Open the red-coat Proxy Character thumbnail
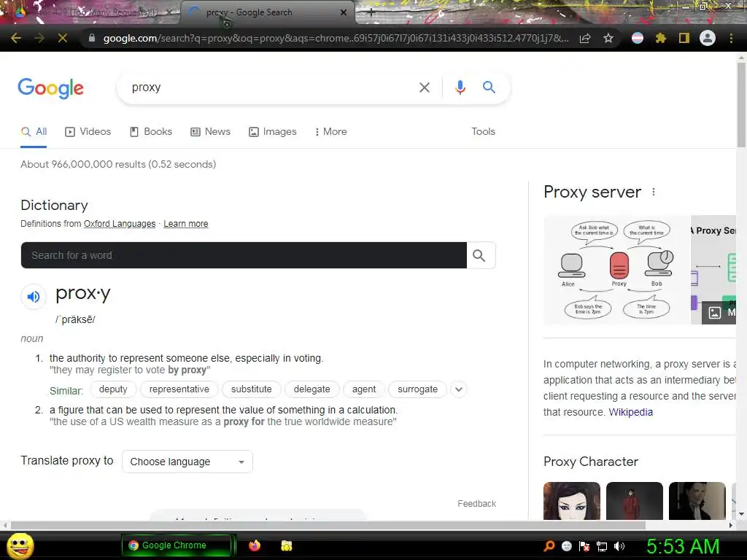The width and height of the screenshot is (747, 560). tap(635, 500)
